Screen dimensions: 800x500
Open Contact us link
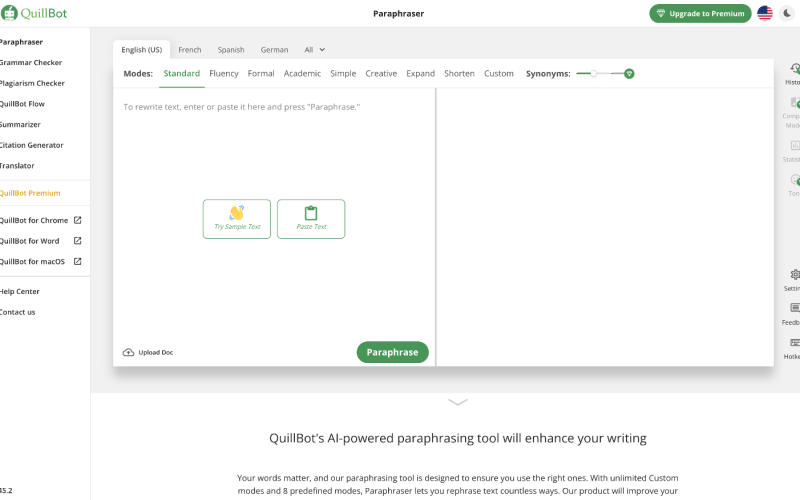click(17, 312)
